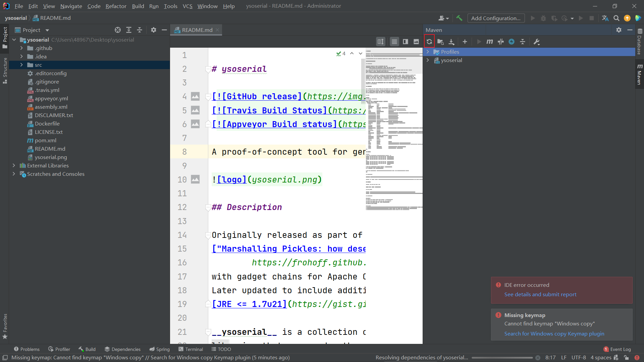Open the Project view dropdown

point(47,30)
